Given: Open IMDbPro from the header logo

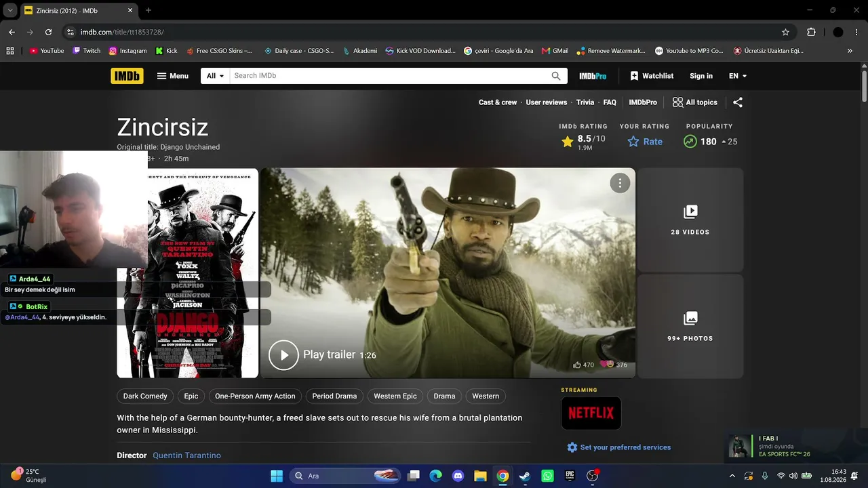Looking at the screenshot, I should coord(593,76).
